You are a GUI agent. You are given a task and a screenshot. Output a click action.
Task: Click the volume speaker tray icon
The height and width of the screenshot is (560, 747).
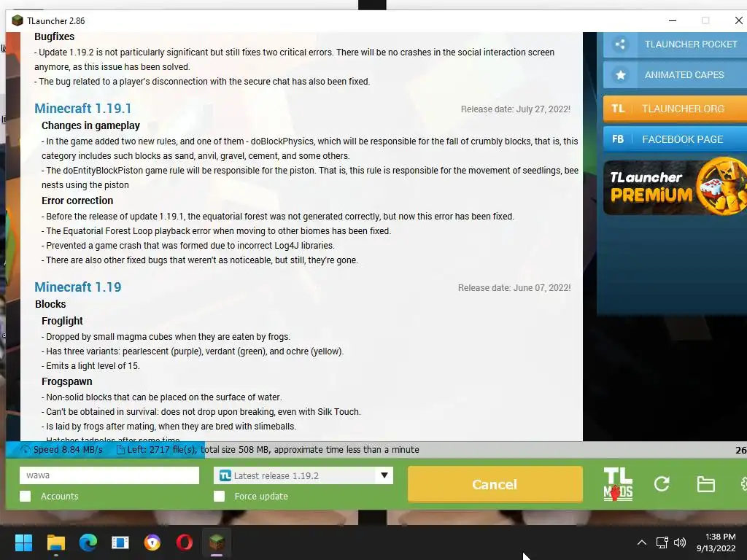(680, 542)
